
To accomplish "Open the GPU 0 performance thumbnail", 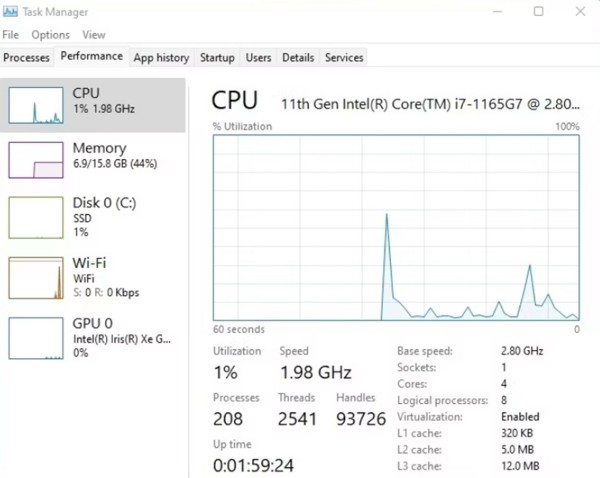I will pyautogui.click(x=36, y=337).
